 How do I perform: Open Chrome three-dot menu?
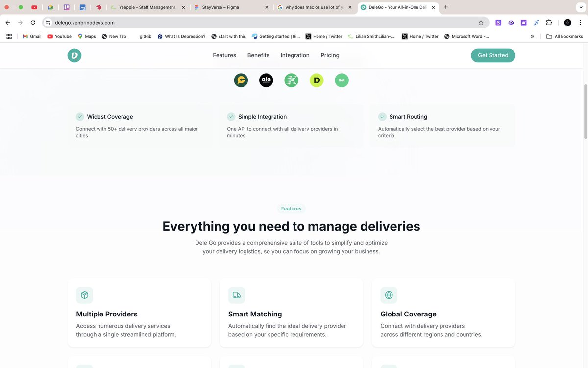click(580, 23)
